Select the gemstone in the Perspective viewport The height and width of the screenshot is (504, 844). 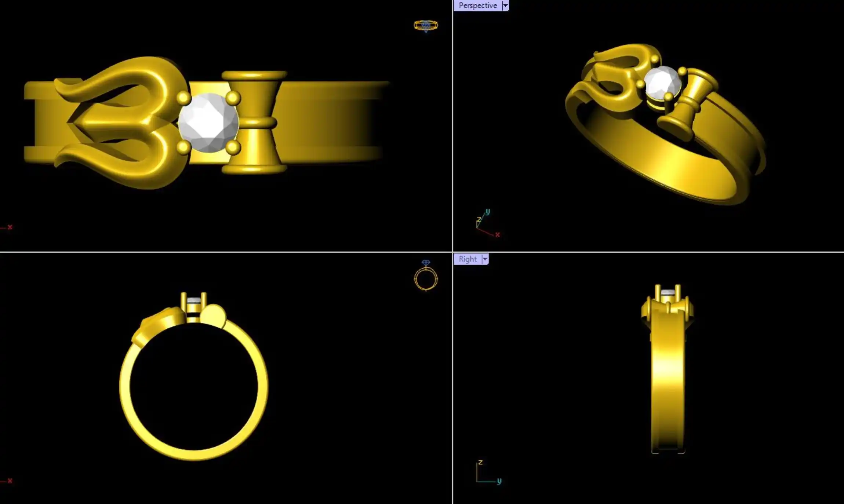click(x=662, y=82)
